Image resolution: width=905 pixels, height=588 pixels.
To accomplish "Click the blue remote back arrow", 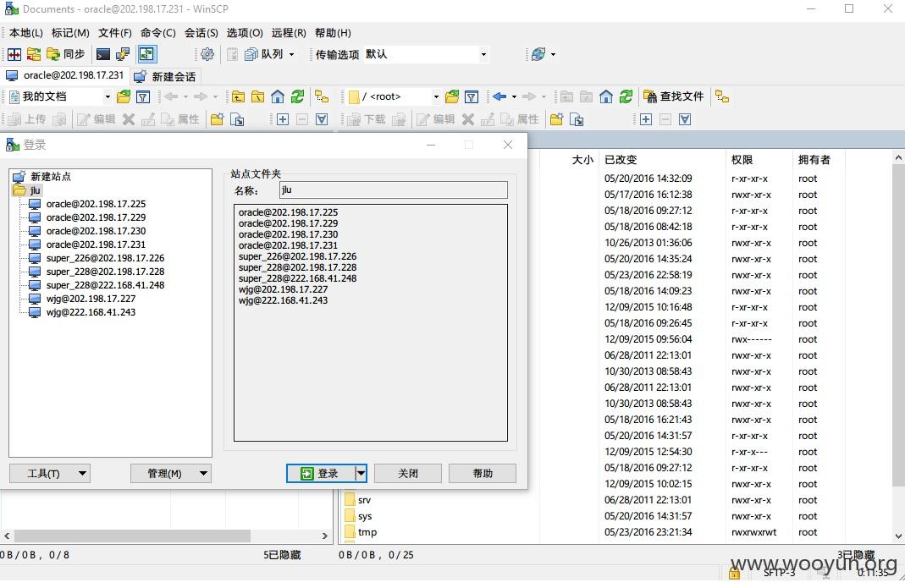I will pyautogui.click(x=499, y=96).
